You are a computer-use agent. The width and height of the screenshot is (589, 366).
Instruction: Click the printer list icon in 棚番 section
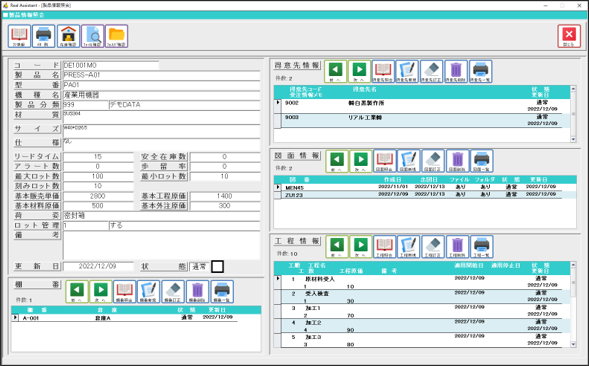coord(222,292)
